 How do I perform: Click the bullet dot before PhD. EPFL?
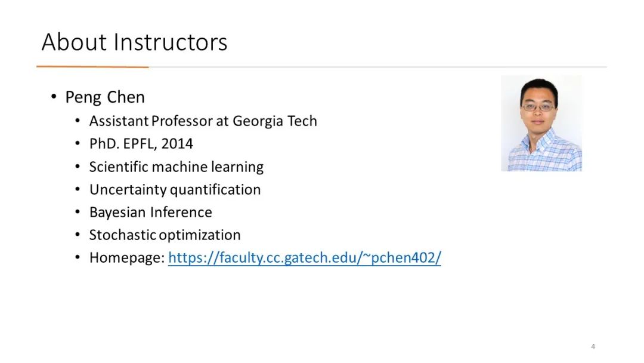pyautogui.click(x=78, y=143)
